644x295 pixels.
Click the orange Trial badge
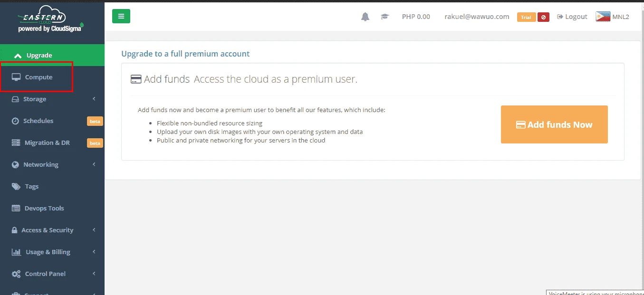click(526, 17)
